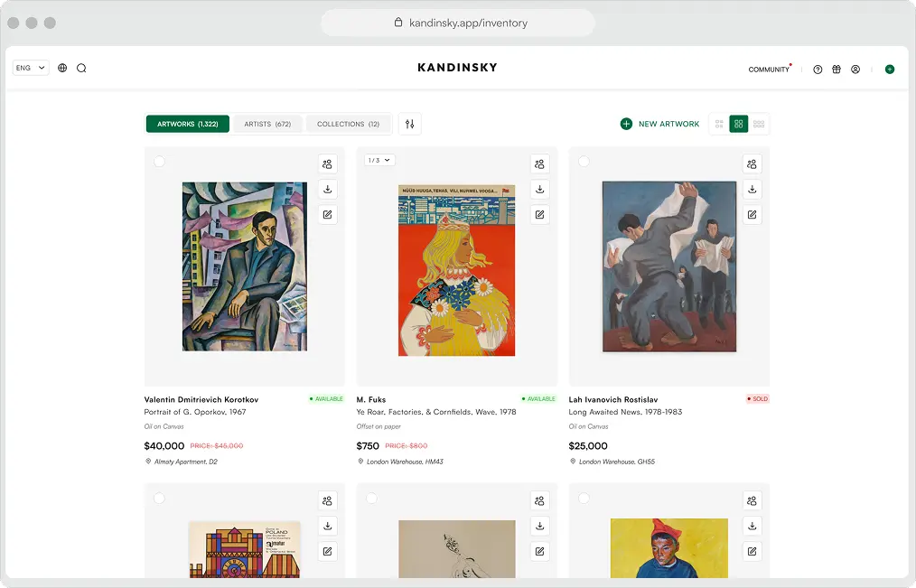This screenshot has width=916, height=588.
Task: Select the active medium grid view
Action: [738, 124]
